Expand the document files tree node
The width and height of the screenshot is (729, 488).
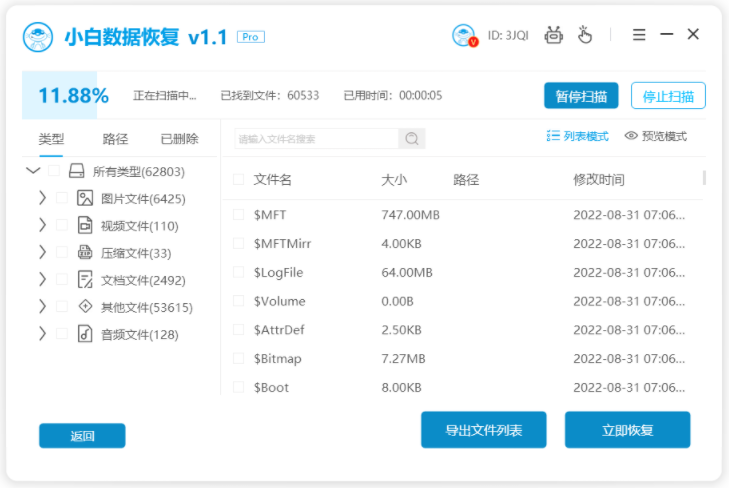(x=42, y=280)
